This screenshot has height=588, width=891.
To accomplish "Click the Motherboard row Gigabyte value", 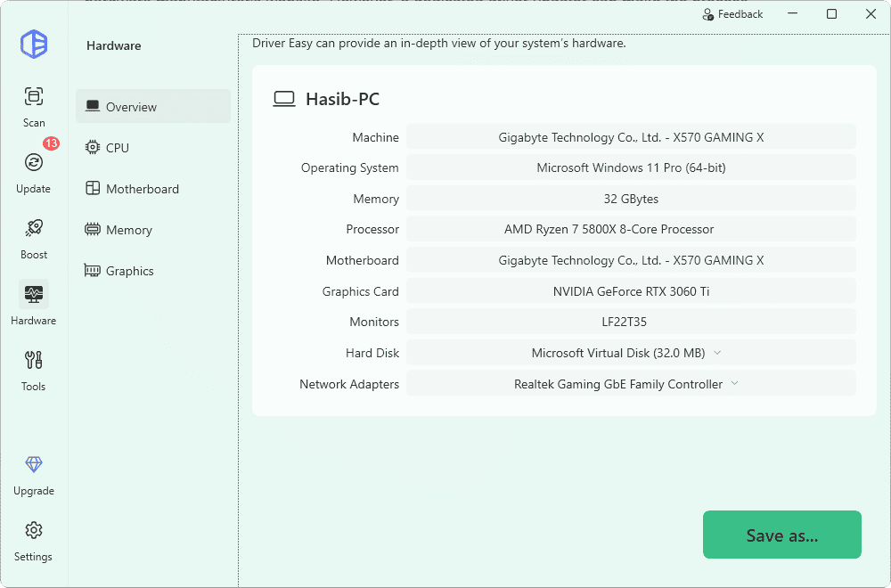I will tap(631, 260).
